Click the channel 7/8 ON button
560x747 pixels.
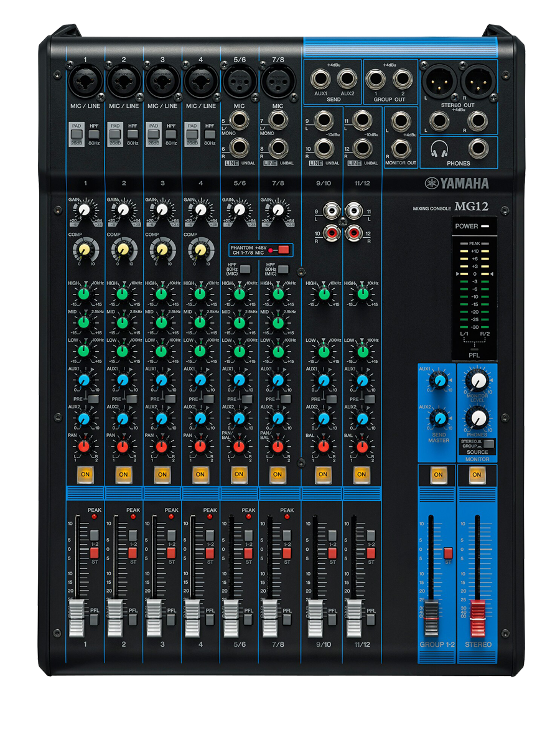pos(278,474)
